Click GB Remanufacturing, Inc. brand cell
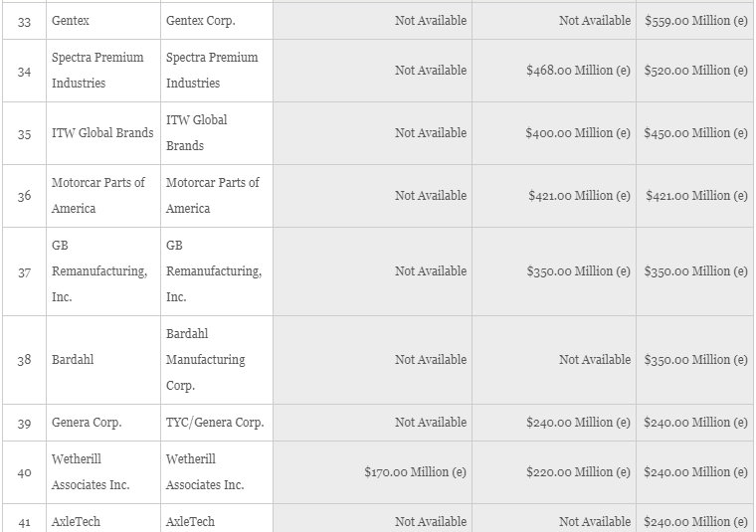The height and width of the screenshot is (532, 756). click(103, 271)
